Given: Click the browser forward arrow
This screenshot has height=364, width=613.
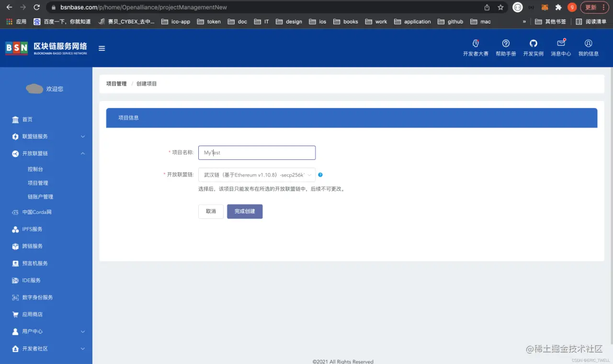Looking at the screenshot, I should pyautogui.click(x=23, y=7).
